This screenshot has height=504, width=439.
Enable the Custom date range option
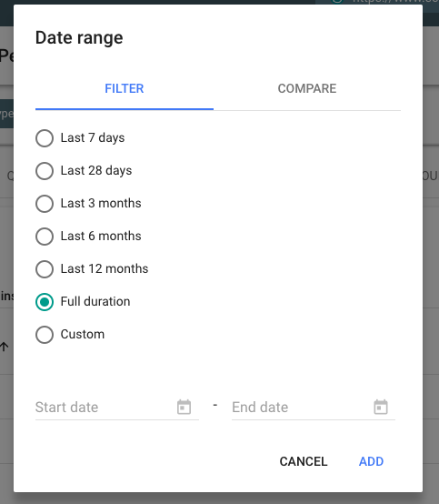pos(45,335)
